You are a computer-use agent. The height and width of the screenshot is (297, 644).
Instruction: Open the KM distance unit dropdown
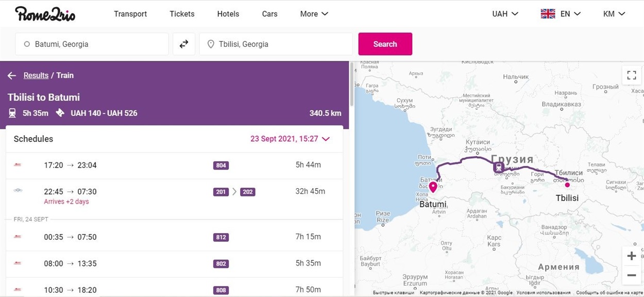pos(614,14)
